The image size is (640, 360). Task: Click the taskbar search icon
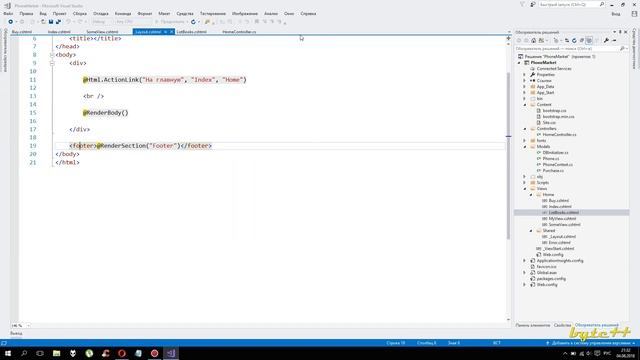(x=24, y=353)
